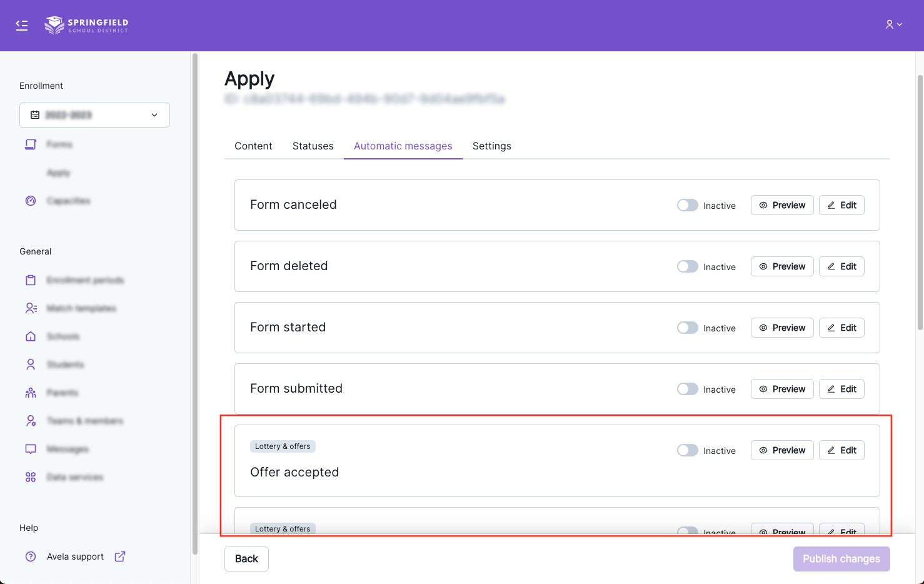
Task: Open Enrollment periods via the clipboard icon
Action: [31, 280]
